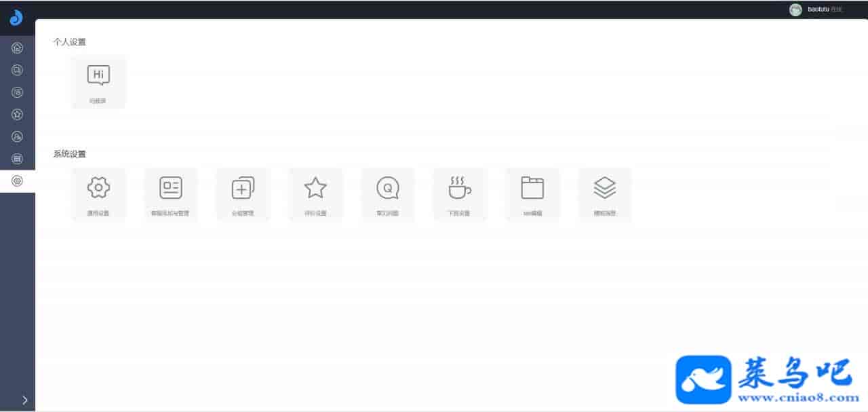Expand the sidebar with bottom chevron arrow
868x412 pixels.
pos(25,400)
